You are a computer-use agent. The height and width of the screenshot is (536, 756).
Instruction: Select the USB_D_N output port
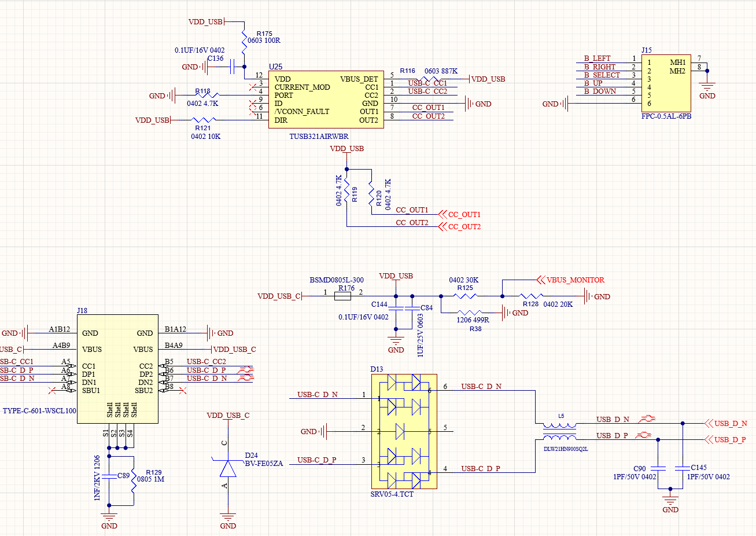[x=727, y=423]
